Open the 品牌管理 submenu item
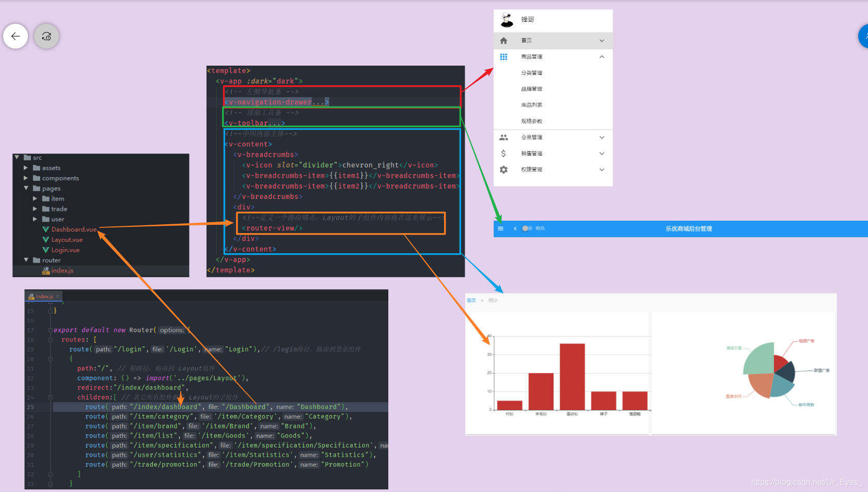Screen dimensions: 868x492 coord(531,89)
